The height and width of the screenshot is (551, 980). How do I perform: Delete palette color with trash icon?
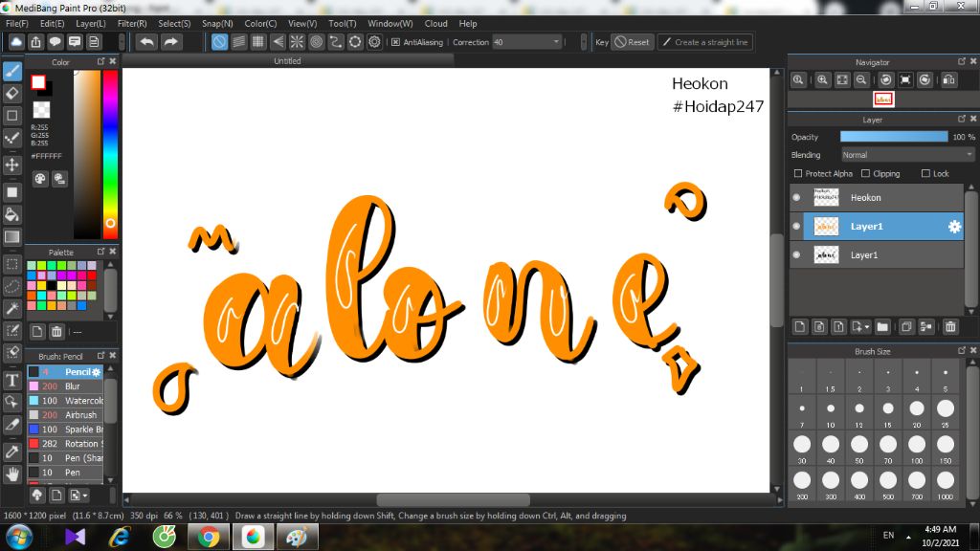(x=56, y=332)
